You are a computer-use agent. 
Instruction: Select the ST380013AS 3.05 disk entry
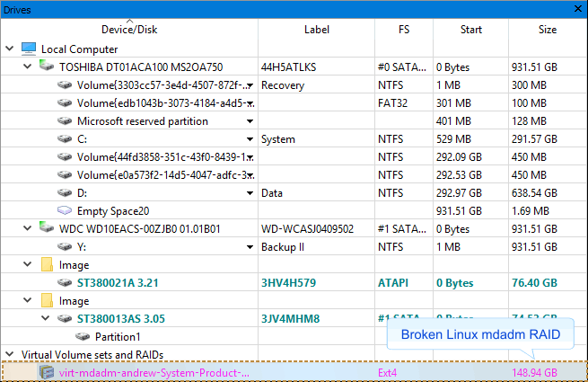pos(120,318)
